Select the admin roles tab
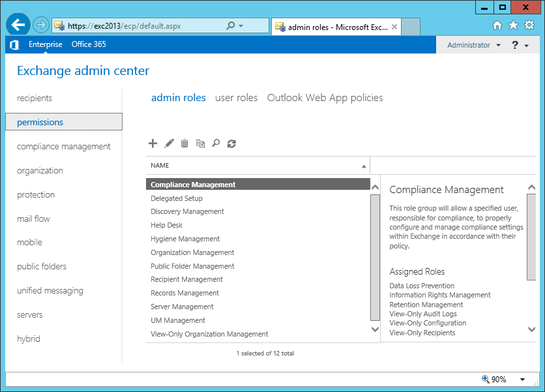 [179, 98]
